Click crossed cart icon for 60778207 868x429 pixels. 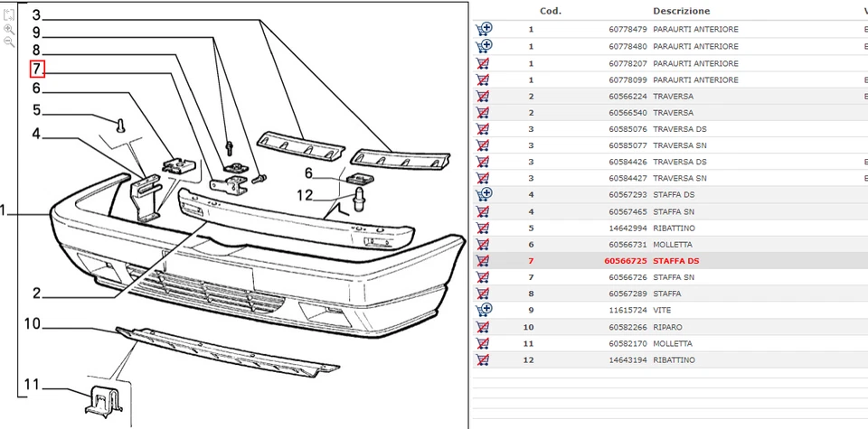[x=483, y=63]
